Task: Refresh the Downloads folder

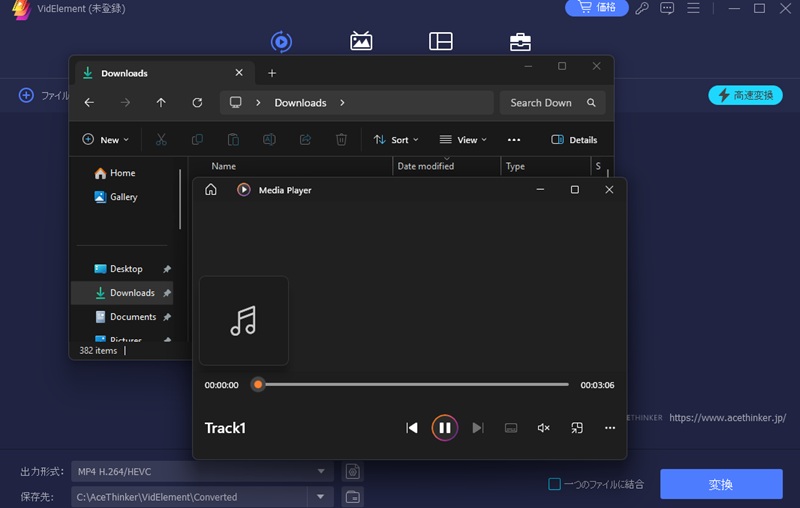Action: click(197, 103)
